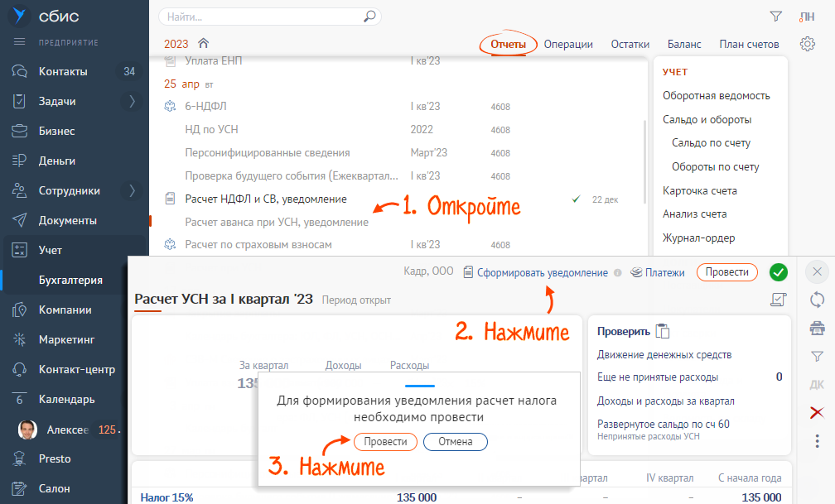The width and height of the screenshot is (835, 504).
Task: Open the three-dot more options menu
Action: 817,440
